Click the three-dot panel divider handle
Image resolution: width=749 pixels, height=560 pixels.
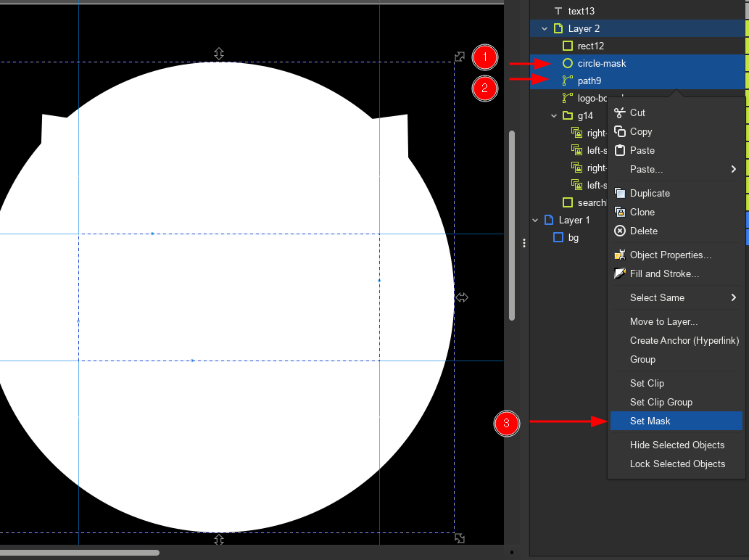[524, 243]
